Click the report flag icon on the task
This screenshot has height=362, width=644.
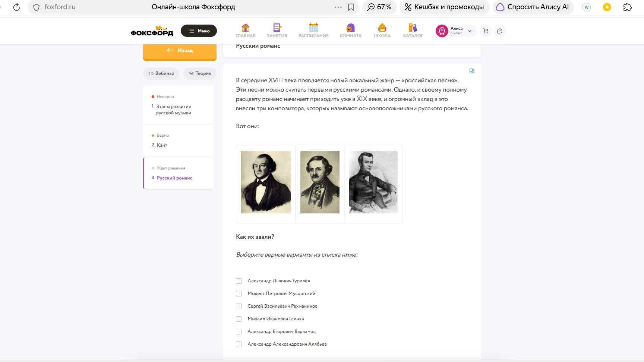tap(472, 71)
